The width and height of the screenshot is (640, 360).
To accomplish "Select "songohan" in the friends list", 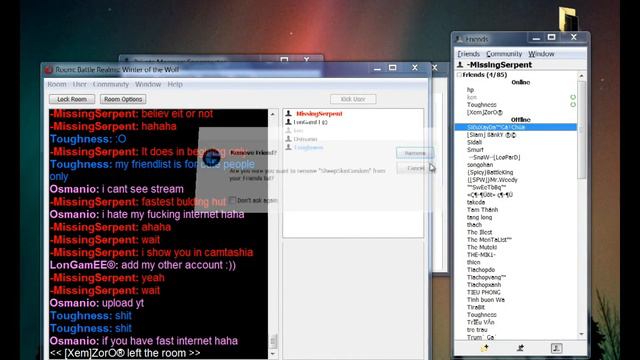I will click(480, 164).
